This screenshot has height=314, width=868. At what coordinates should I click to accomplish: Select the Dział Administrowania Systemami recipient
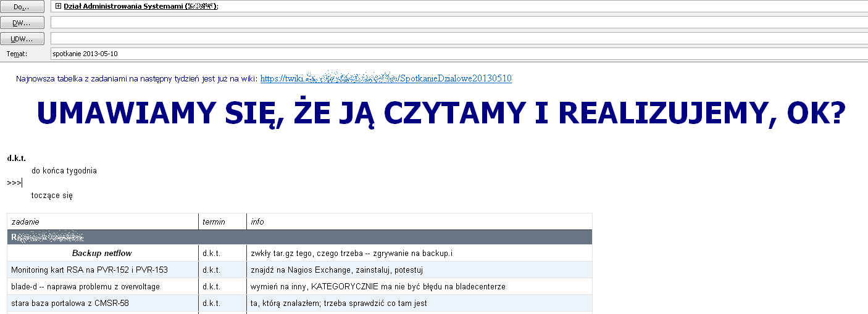click(x=139, y=6)
